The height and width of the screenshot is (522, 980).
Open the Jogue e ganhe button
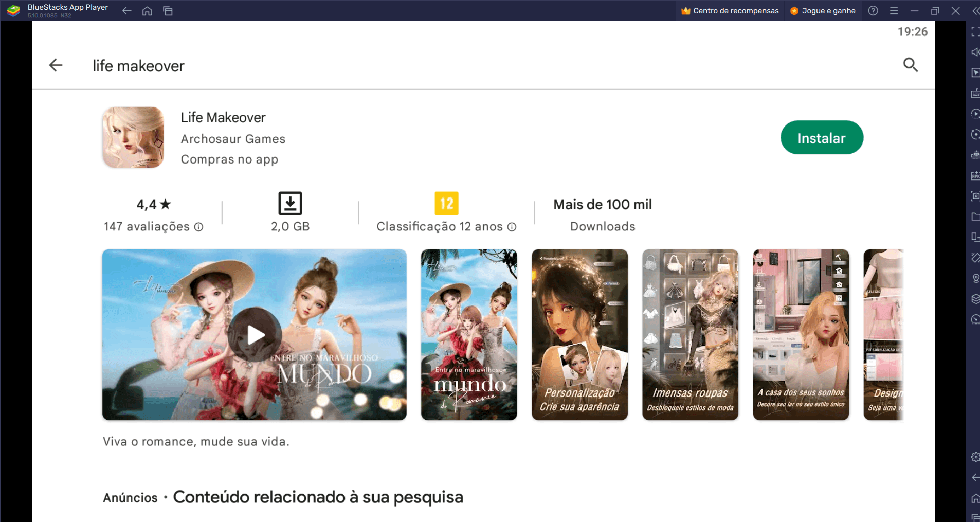pyautogui.click(x=823, y=11)
